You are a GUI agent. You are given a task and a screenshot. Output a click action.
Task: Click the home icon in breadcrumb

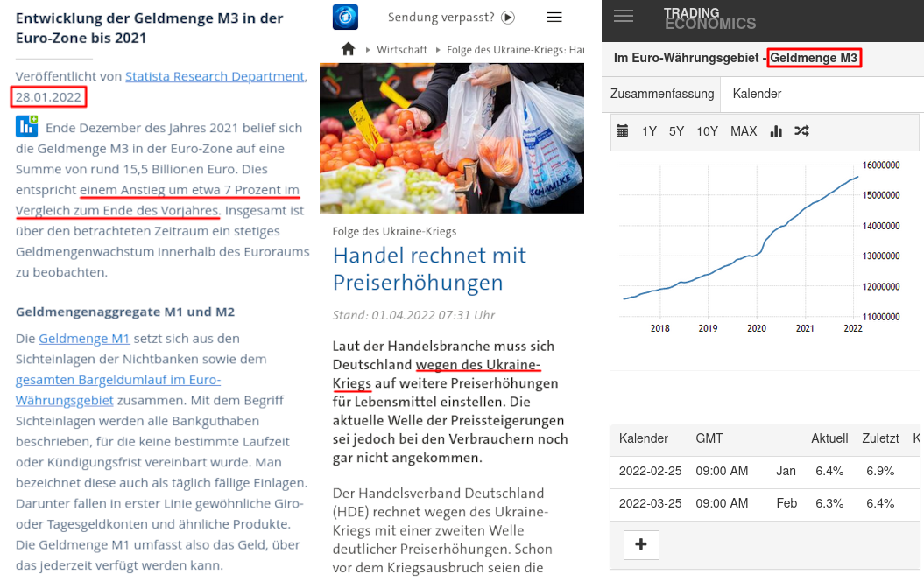348,49
